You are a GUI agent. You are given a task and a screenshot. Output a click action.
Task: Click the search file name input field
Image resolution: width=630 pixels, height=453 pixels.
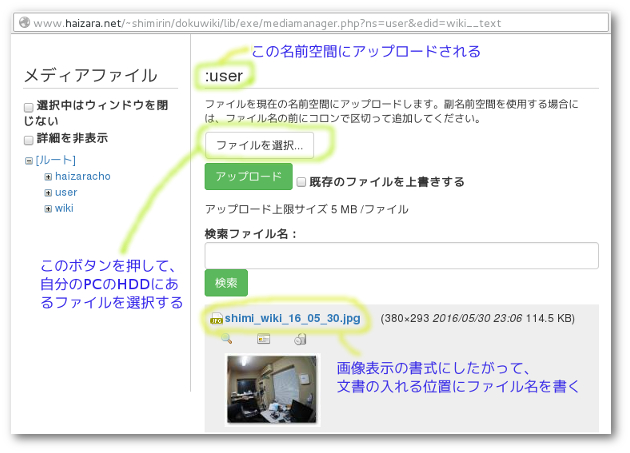(x=401, y=255)
